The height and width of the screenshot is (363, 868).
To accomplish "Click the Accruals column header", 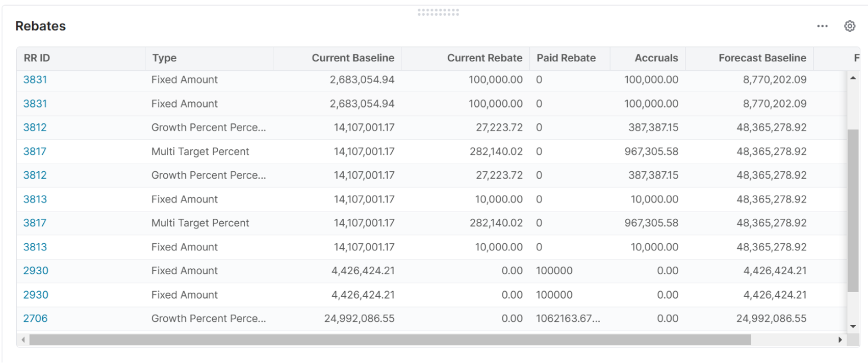I will [656, 58].
